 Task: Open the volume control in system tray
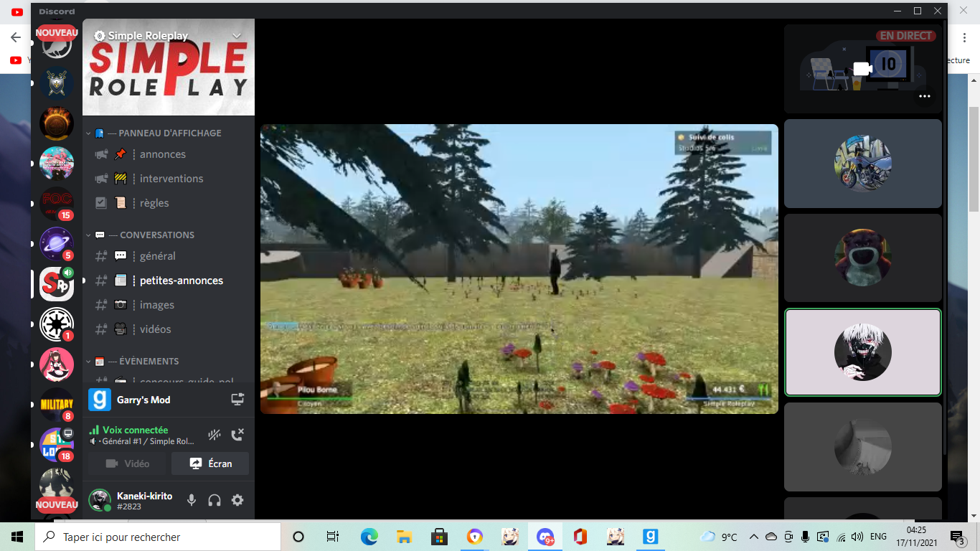point(857,537)
